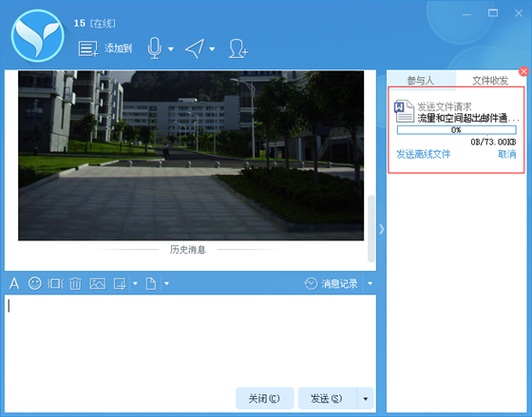Add a contact to the conversation
Viewport: 532px width, 417px height.
click(x=238, y=48)
